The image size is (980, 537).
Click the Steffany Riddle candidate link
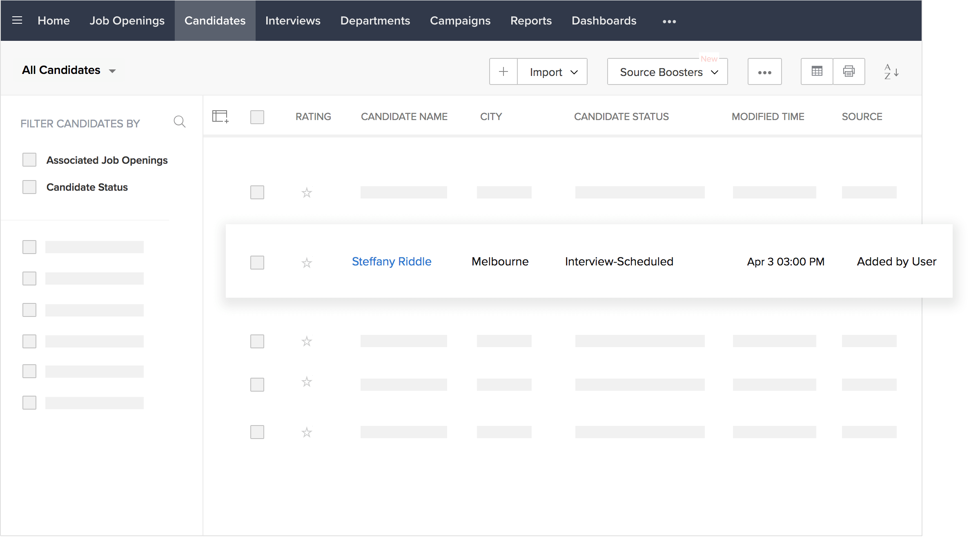392,261
